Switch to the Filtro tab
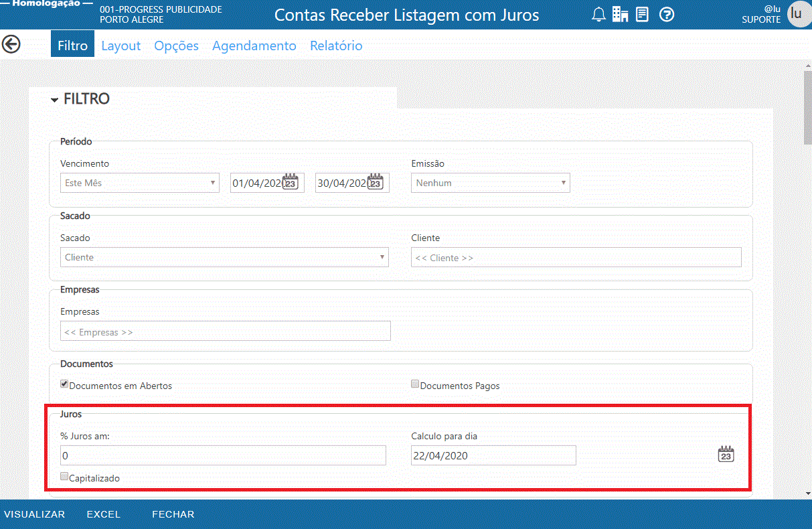Screen dimensions: 812x529 pyautogui.click(x=73, y=46)
